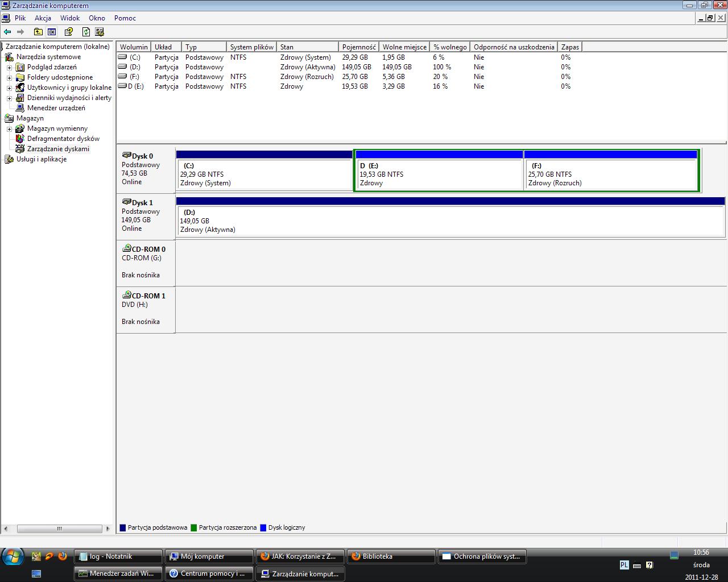Sort by the Wolumin column header

[134, 47]
